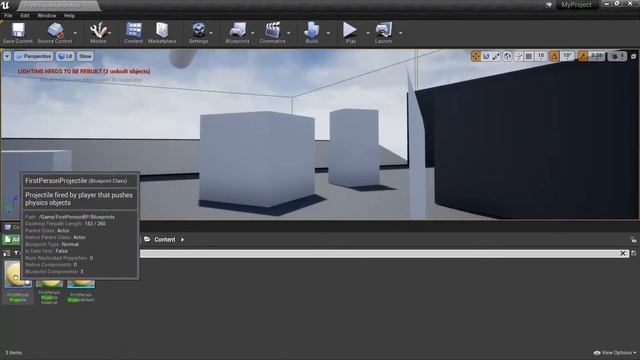Click the Lit view mode button
640x360 pixels.
(65, 56)
